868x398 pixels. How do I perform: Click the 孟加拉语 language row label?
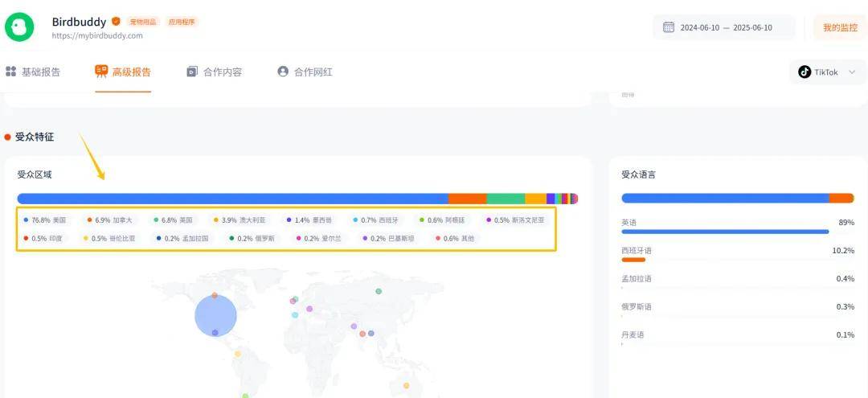(637, 278)
